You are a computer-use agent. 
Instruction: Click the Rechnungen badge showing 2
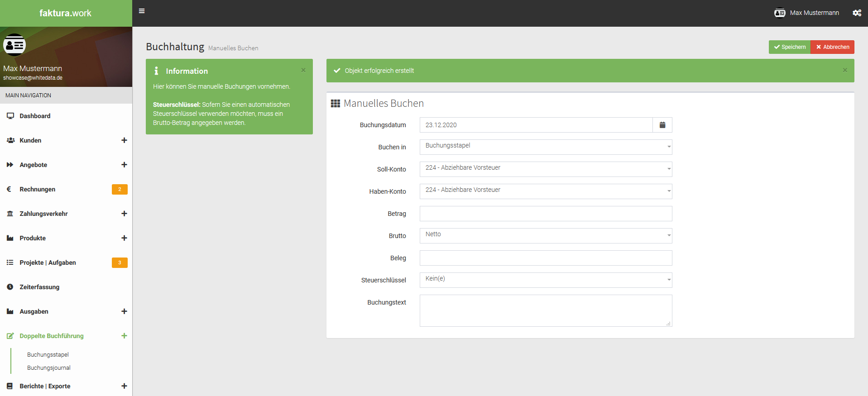click(x=120, y=189)
